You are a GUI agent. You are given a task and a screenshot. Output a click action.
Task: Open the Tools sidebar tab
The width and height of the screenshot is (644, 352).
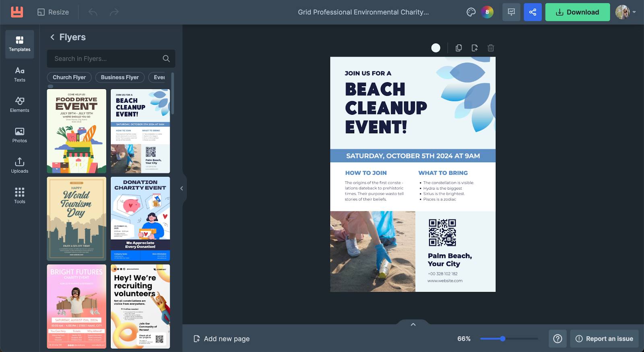click(x=20, y=196)
